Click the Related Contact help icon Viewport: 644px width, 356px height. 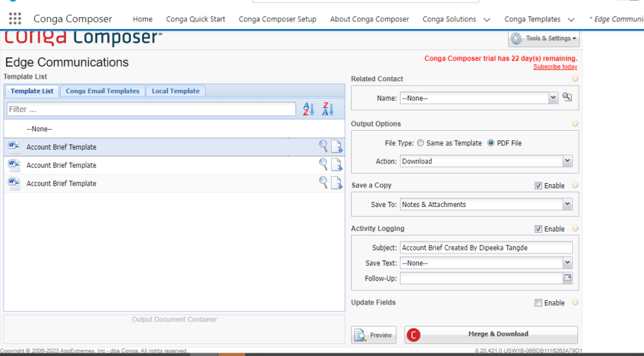point(575,79)
